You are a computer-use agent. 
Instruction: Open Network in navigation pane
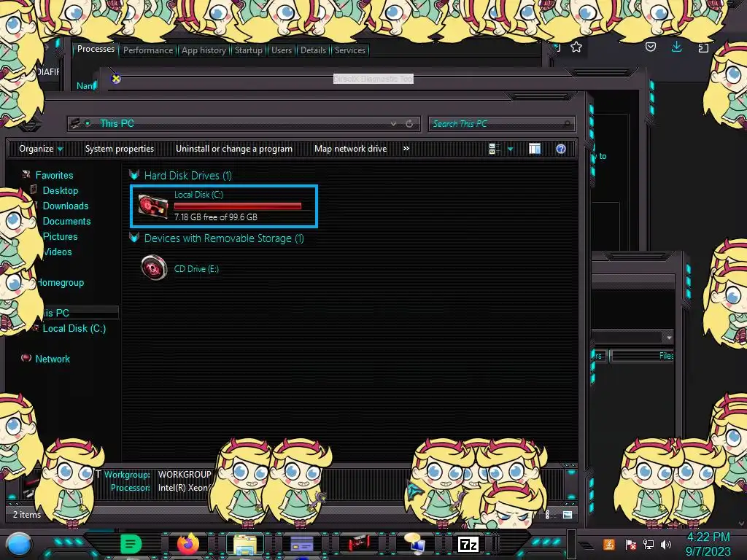point(53,359)
